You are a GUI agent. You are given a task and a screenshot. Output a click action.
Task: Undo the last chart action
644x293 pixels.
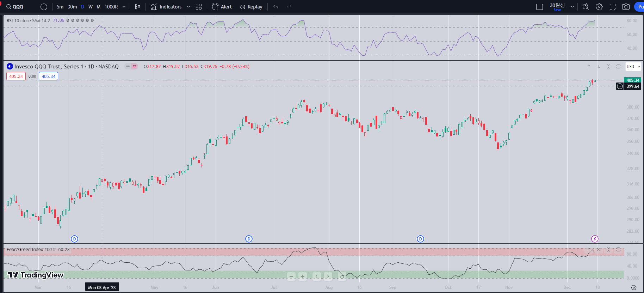coord(275,7)
